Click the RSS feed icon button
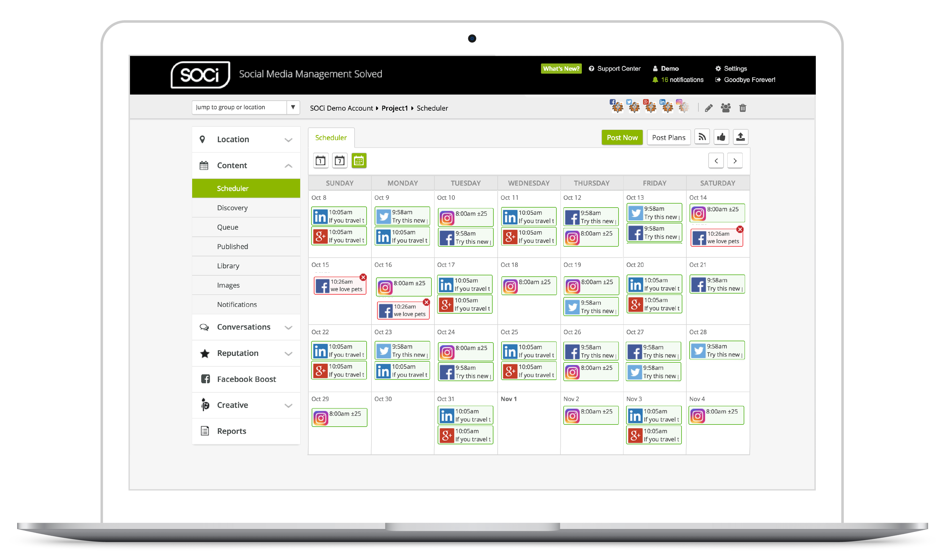This screenshot has width=949, height=560. (x=702, y=137)
